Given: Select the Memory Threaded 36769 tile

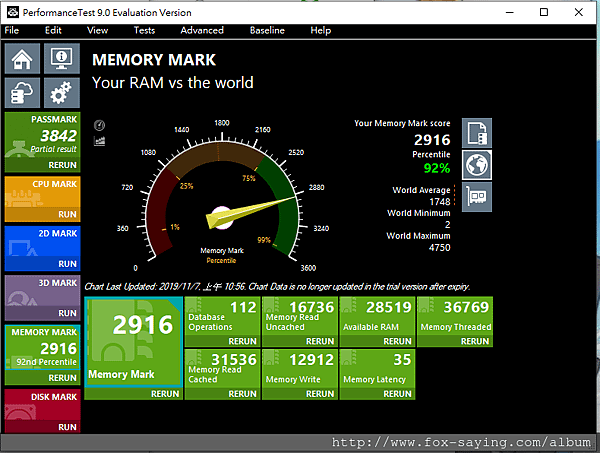Looking at the screenshot, I should (x=455, y=316).
